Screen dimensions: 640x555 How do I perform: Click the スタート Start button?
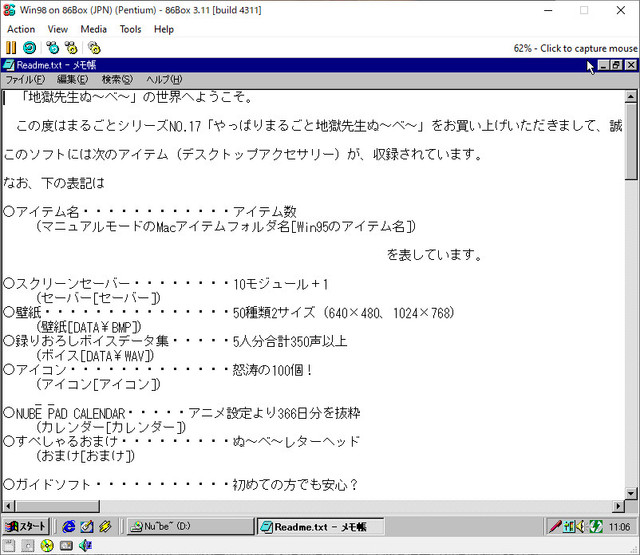tap(26, 526)
